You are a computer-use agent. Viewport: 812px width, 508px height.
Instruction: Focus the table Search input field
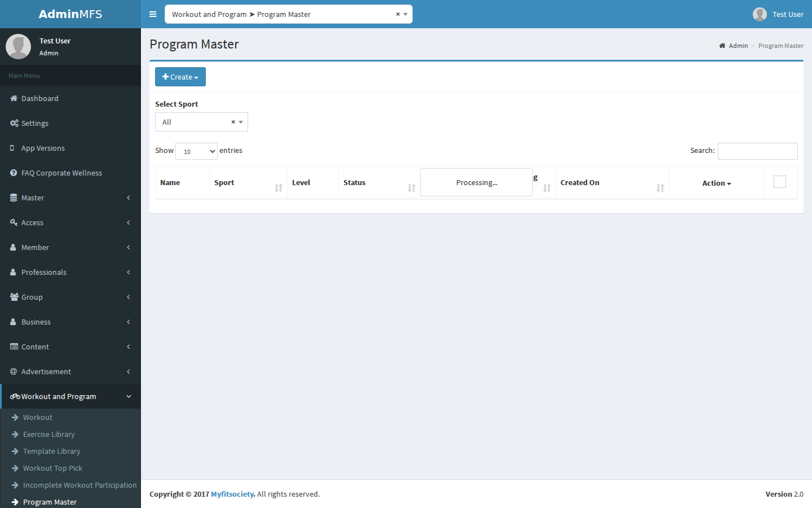tap(757, 151)
